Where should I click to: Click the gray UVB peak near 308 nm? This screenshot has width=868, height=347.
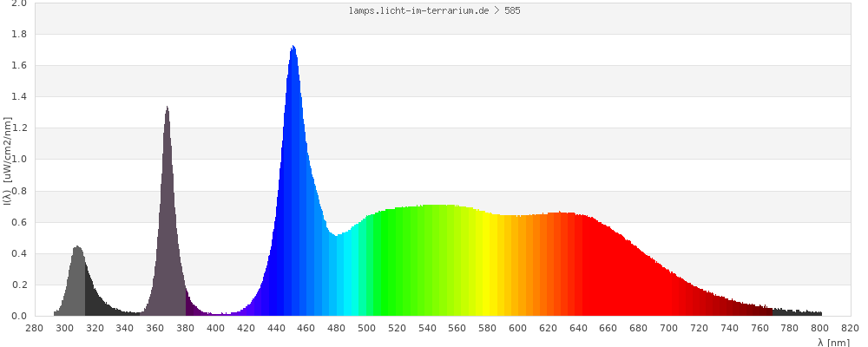click(77, 278)
